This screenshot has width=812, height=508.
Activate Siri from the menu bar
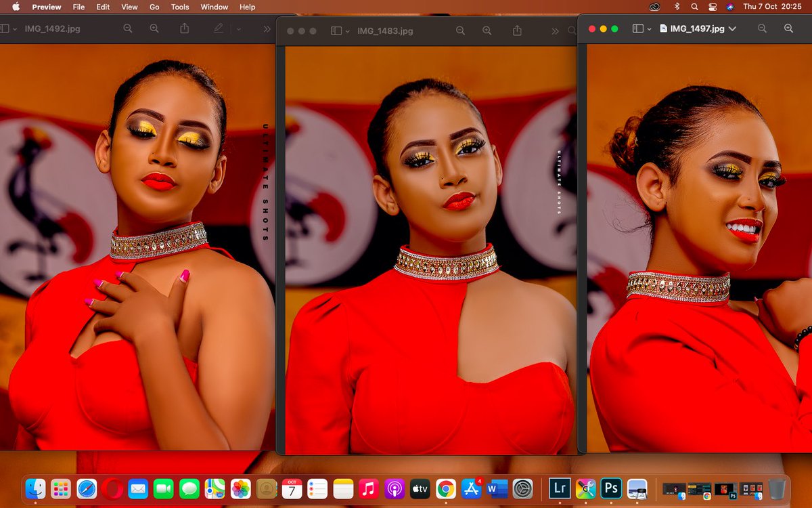[x=730, y=7]
